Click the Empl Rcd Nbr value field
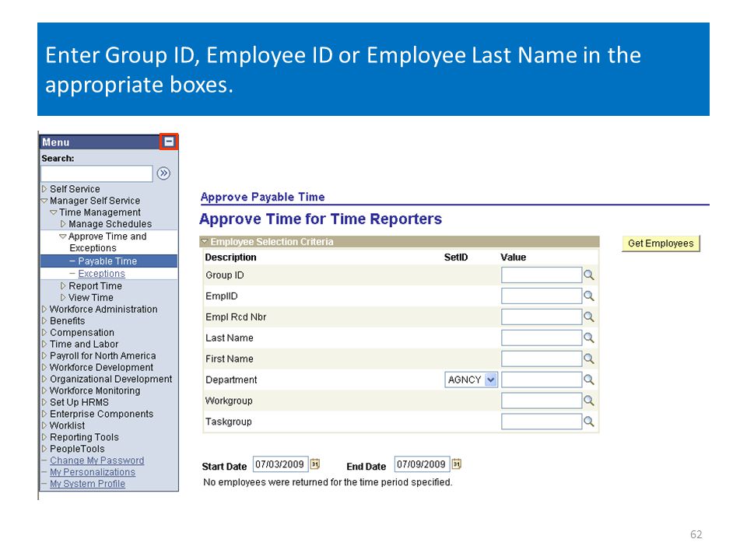 [542, 317]
